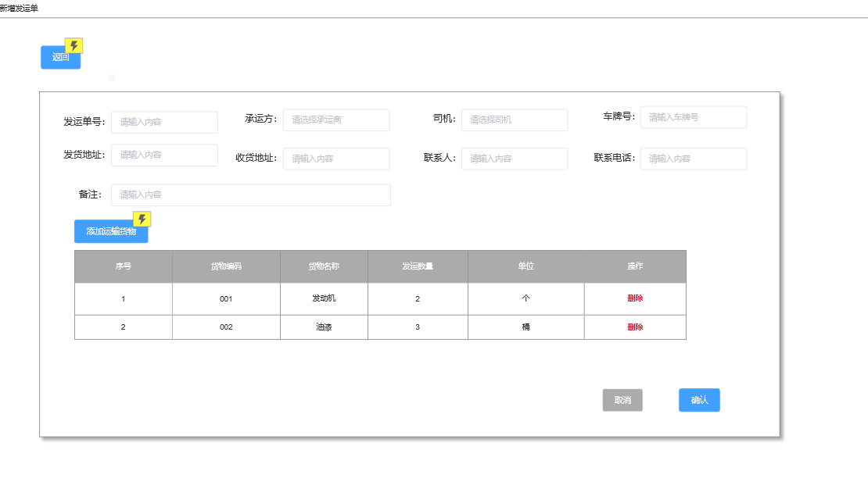Click the lightning icon on 返回 button
868x482 pixels.
coord(74,46)
